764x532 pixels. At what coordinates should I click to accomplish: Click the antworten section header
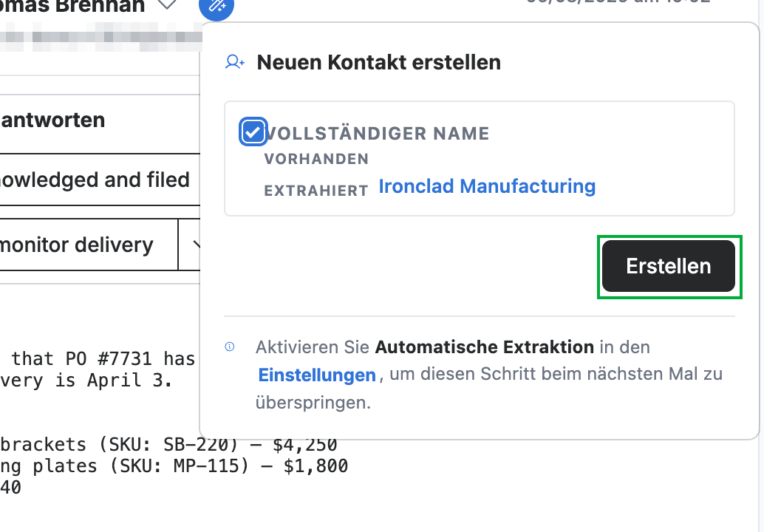pyautogui.click(x=52, y=120)
